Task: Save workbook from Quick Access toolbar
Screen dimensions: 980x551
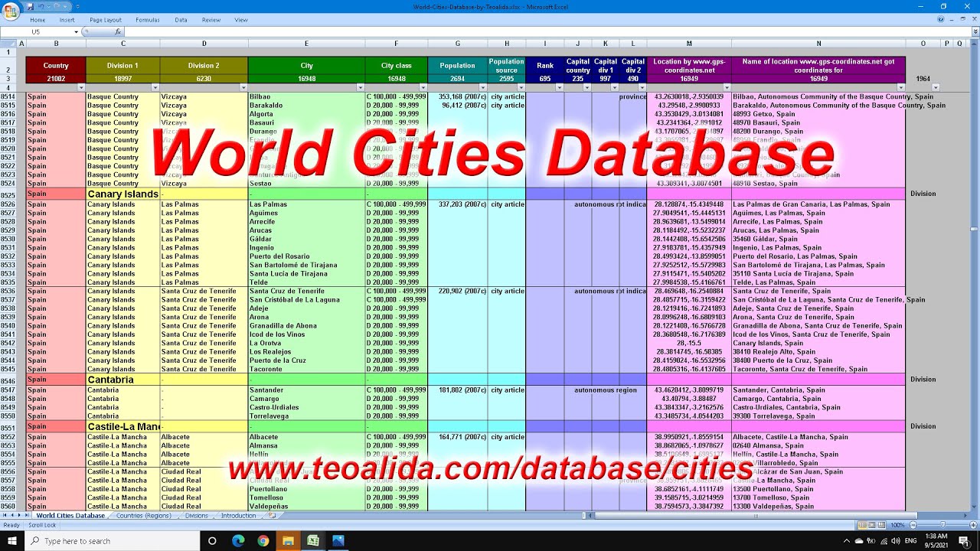Action: 30,6
